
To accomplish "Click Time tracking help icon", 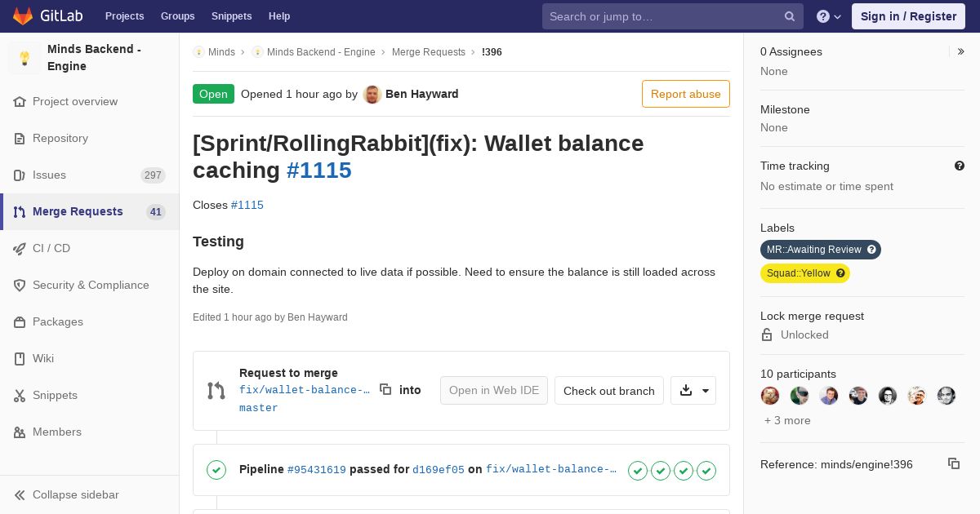I will [960, 166].
